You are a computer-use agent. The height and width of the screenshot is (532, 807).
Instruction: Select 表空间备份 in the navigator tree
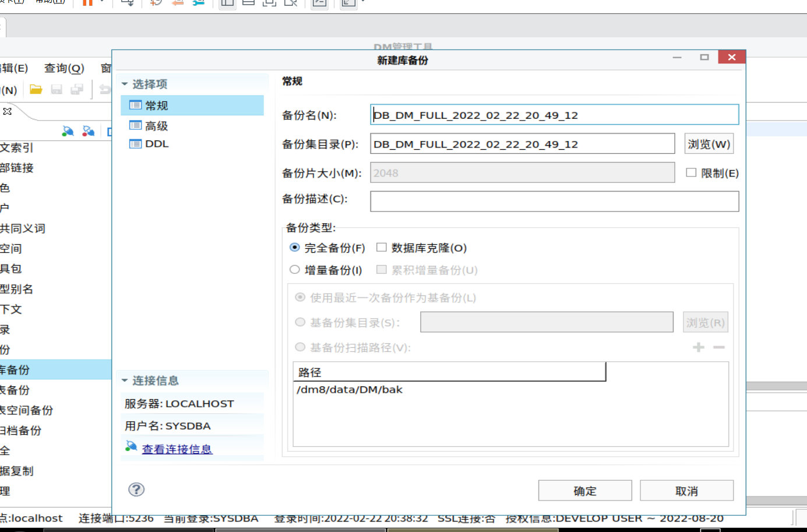[27, 410]
